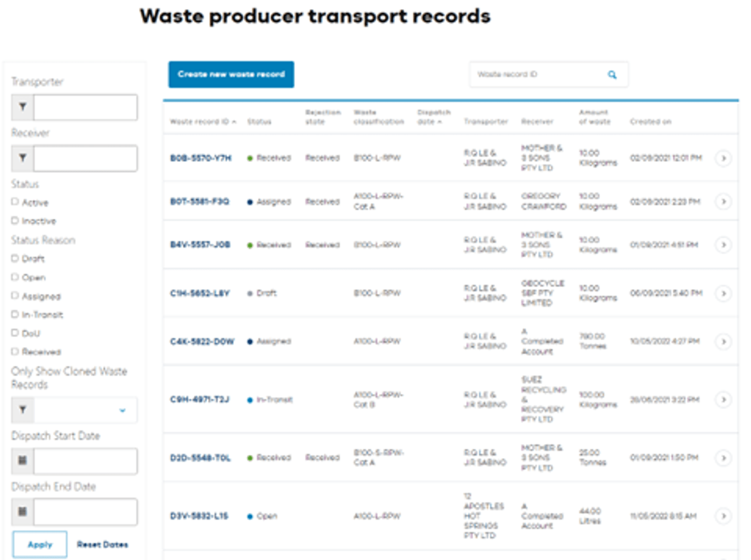Open details arrow for record B0B-5570-Y7H
The height and width of the screenshot is (560, 751).
coord(723,158)
